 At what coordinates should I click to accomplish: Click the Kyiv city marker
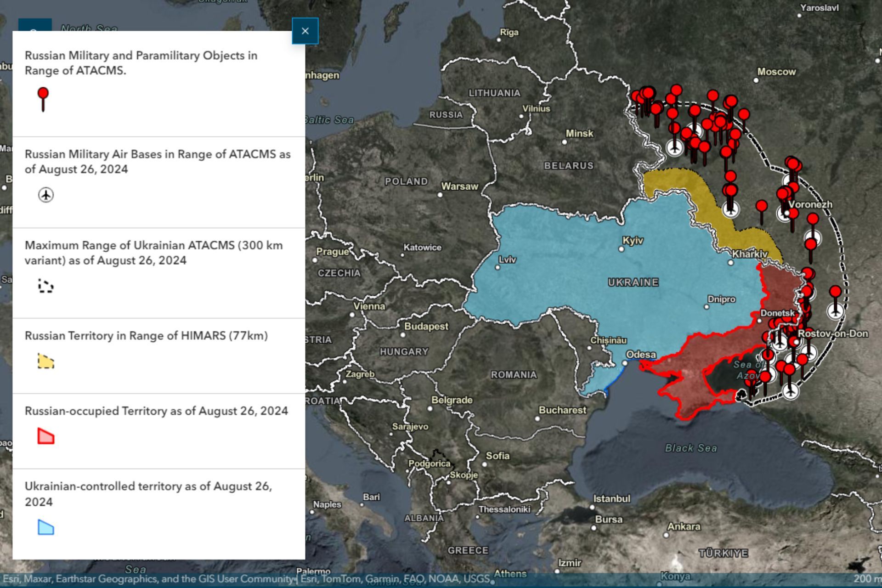(x=621, y=249)
